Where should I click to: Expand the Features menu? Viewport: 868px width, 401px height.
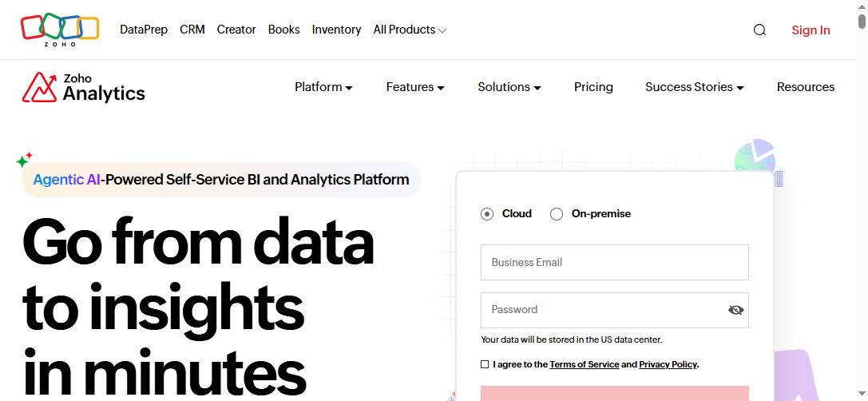[415, 87]
